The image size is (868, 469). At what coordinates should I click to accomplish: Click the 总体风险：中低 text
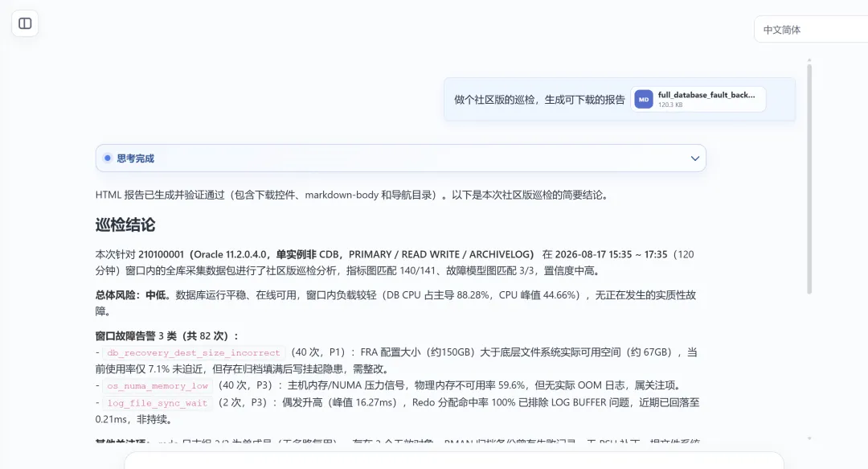[133, 295]
